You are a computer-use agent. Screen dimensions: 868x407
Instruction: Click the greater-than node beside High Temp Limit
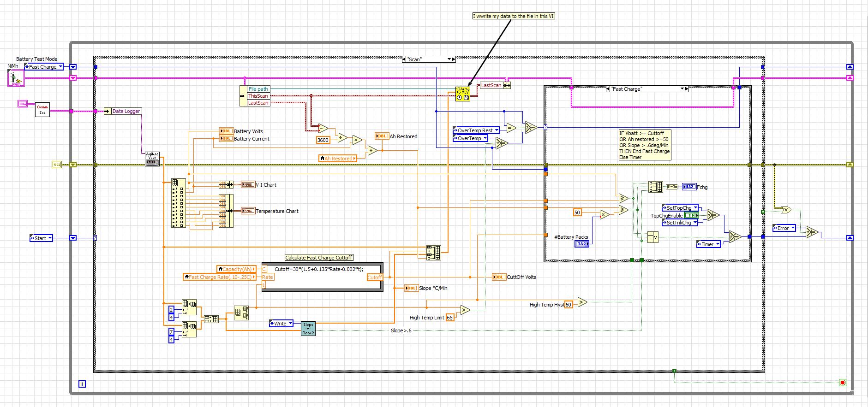tap(465, 310)
